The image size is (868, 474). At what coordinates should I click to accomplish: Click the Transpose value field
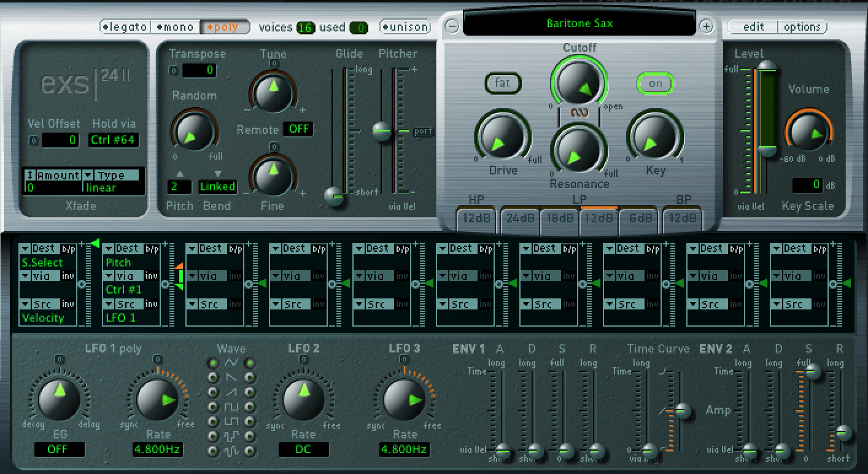coord(200,71)
